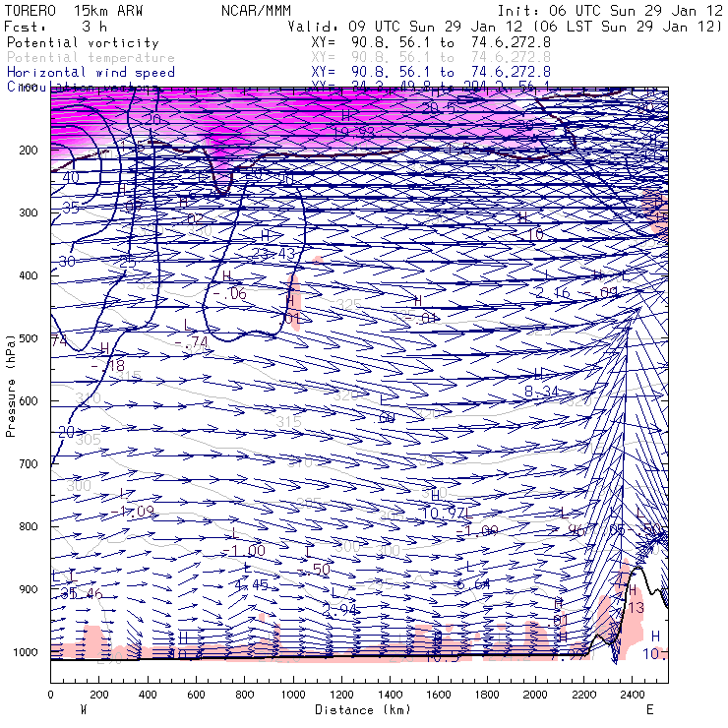The height and width of the screenshot is (728, 728).
Task: Select the "Distance (km)" axis title
Action: click(363, 710)
